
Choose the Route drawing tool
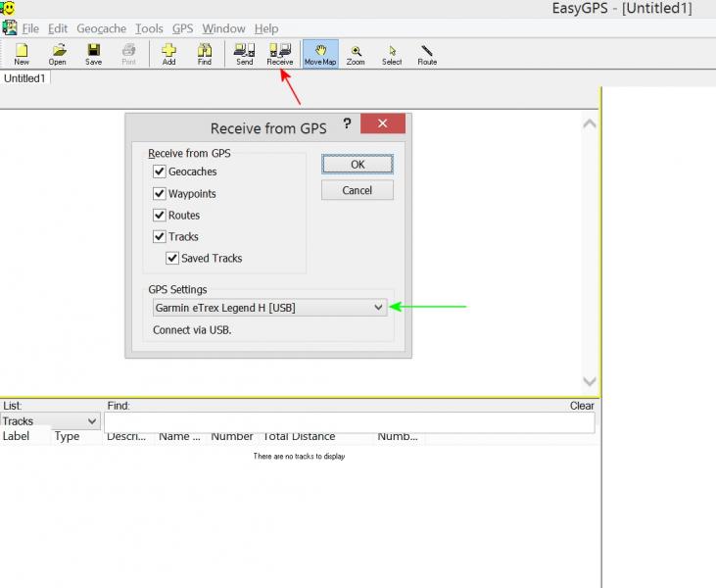click(427, 54)
